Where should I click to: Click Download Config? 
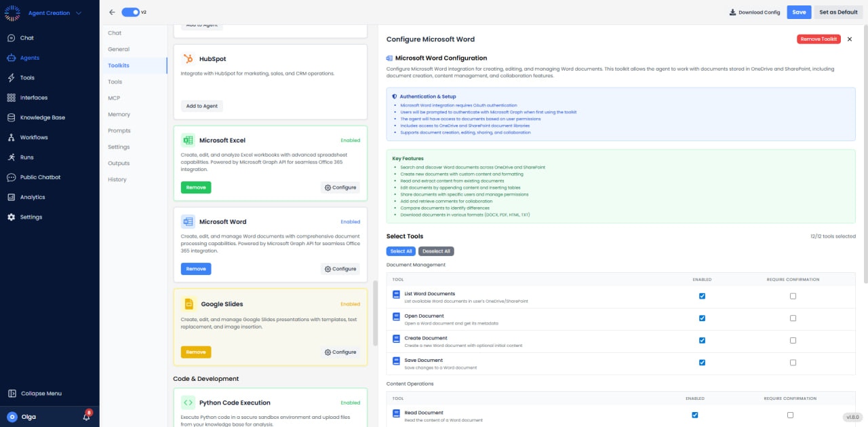pos(755,12)
